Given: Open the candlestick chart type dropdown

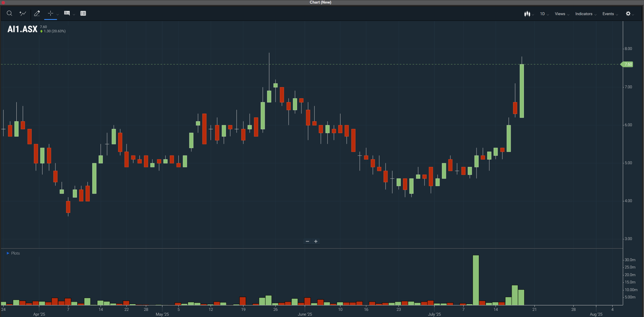Looking at the screenshot, I should [529, 14].
